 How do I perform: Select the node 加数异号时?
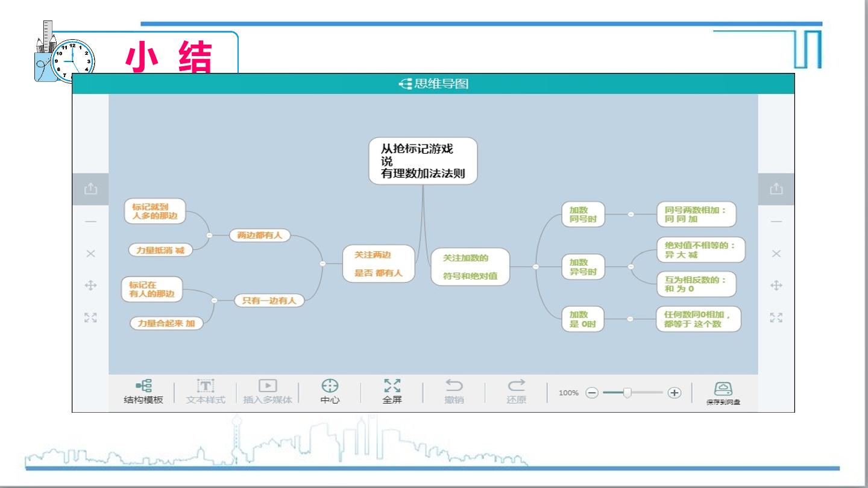583,266
